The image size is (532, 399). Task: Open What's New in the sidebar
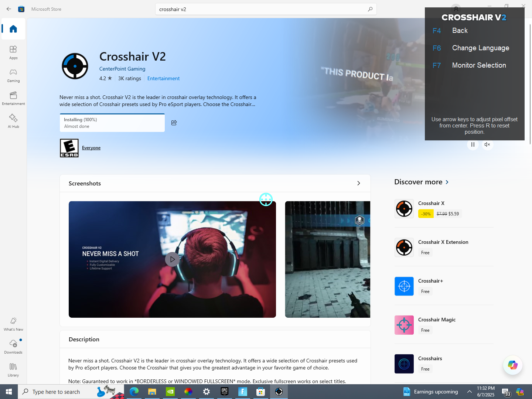(x=13, y=324)
